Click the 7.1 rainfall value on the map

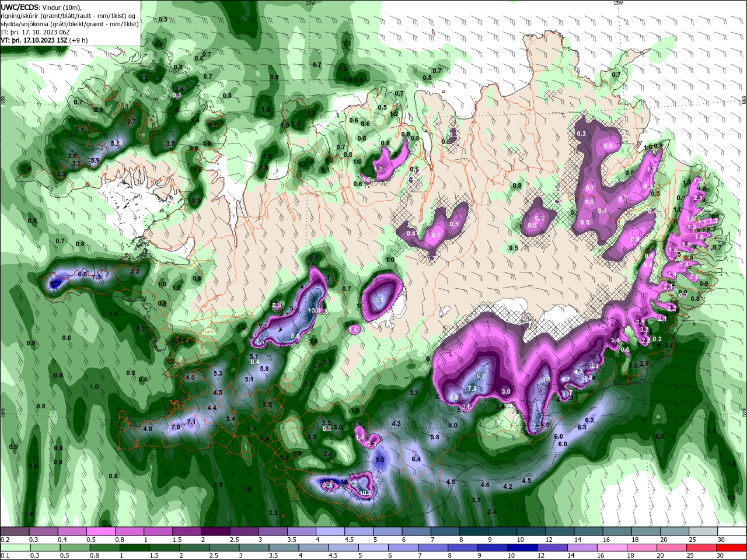point(191,422)
